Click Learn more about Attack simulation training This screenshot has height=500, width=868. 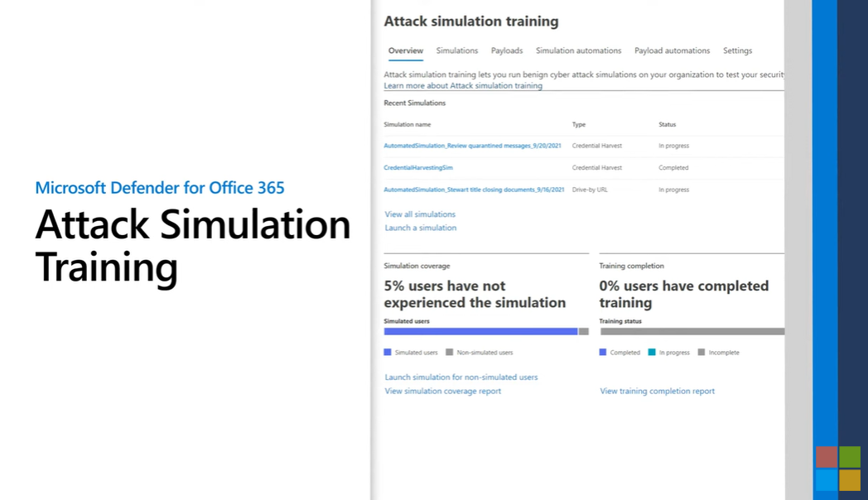point(463,85)
